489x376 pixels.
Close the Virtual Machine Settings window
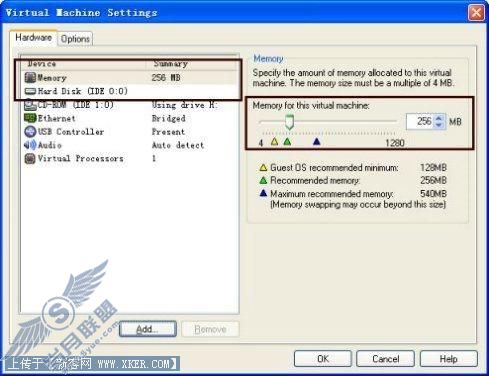[476, 13]
